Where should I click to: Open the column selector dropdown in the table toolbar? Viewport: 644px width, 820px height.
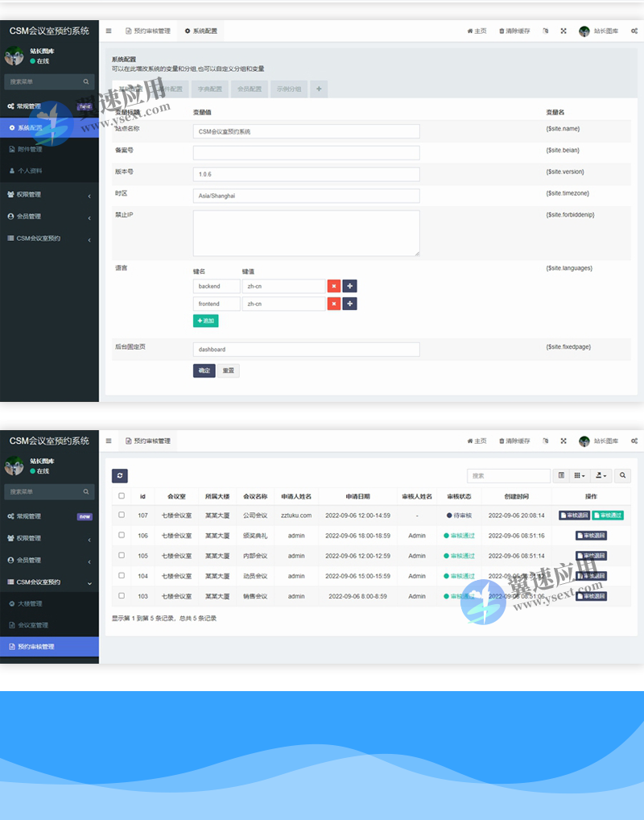580,476
